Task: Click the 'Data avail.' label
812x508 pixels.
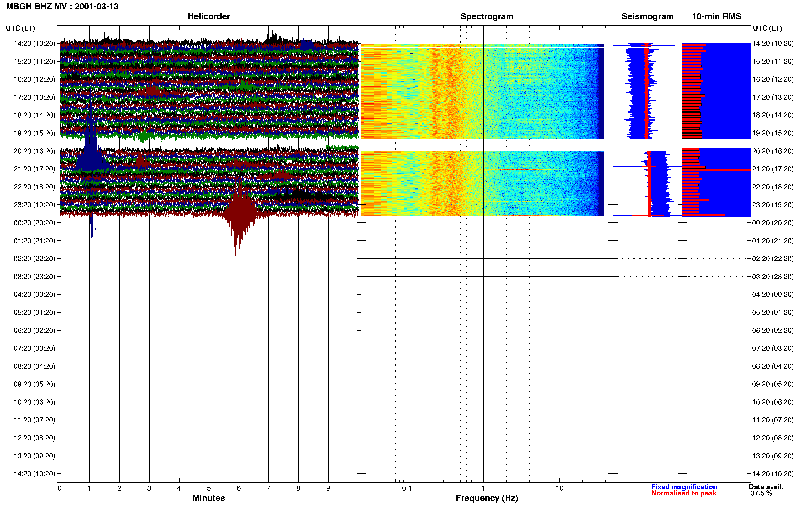Action: coord(766,487)
